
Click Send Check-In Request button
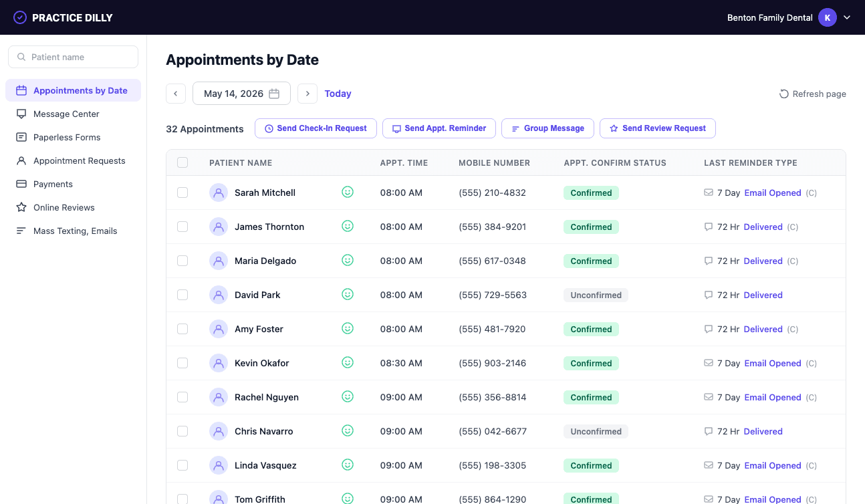316,128
